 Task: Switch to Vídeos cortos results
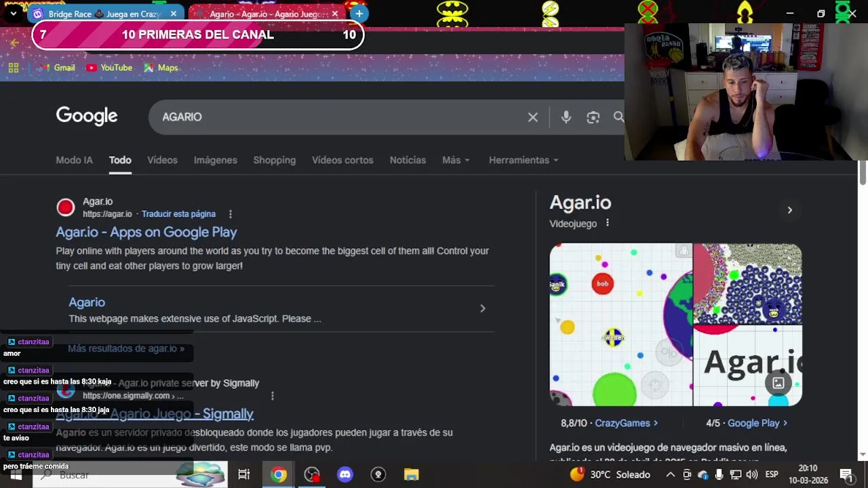342,160
